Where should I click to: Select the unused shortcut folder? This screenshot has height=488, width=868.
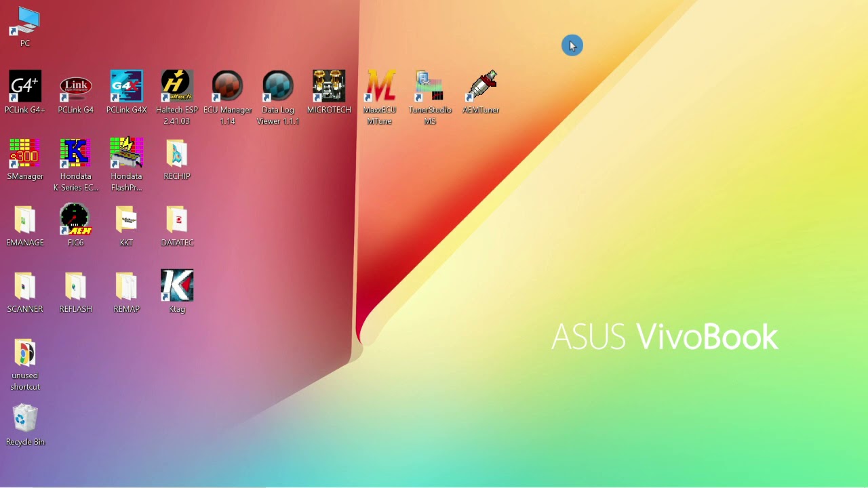[x=25, y=365]
